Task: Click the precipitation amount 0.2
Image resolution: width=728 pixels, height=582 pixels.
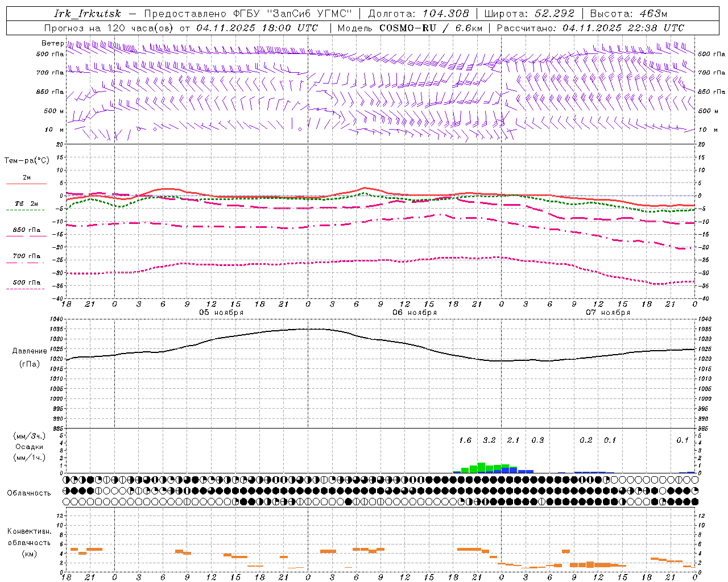Action: [586, 440]
